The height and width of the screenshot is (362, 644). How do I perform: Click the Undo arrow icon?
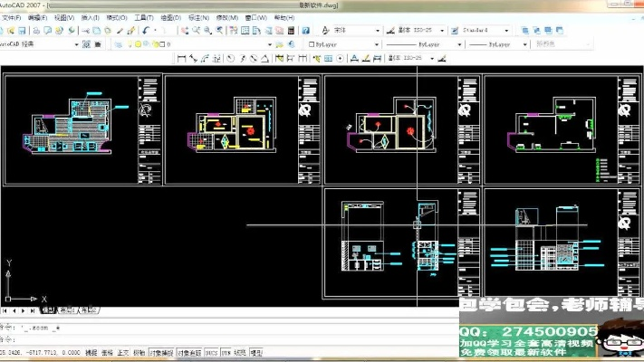pos(144,30)
